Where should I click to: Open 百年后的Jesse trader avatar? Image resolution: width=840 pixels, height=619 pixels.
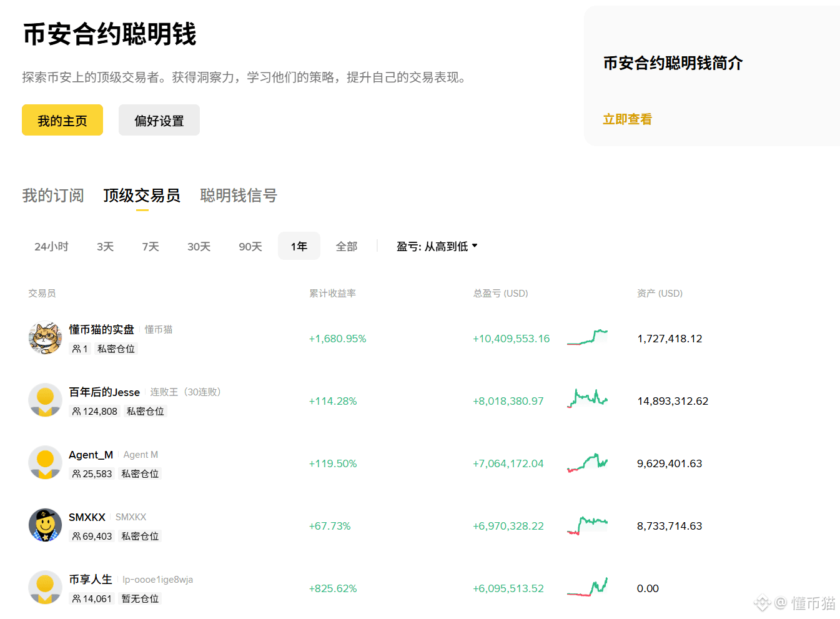(x=45, y=400)
